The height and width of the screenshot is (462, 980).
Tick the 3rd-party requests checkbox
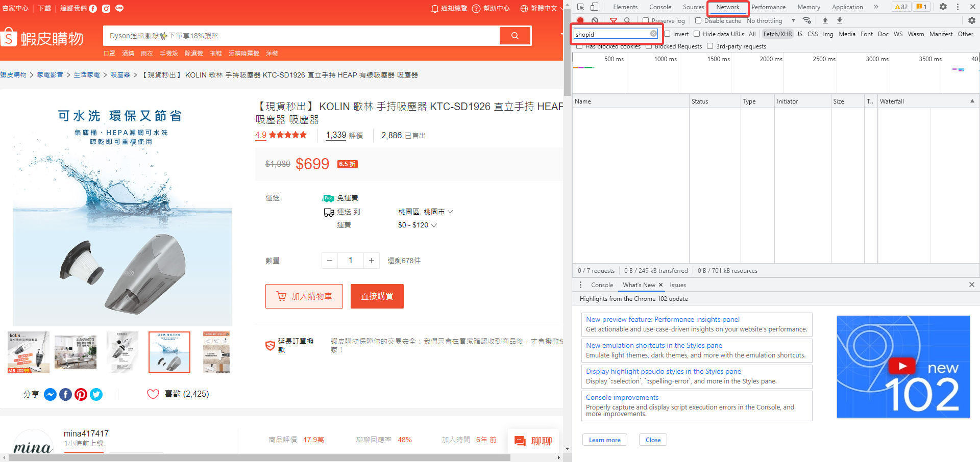(710, 46)
